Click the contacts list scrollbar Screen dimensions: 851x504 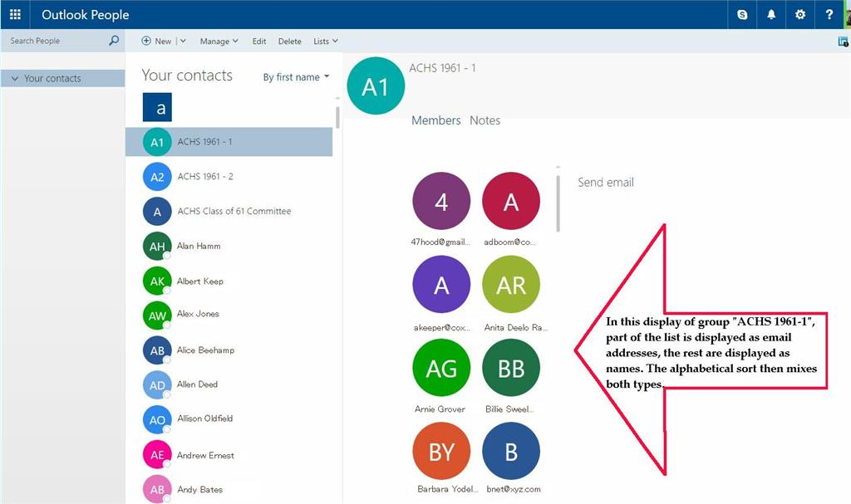[337, 117]
